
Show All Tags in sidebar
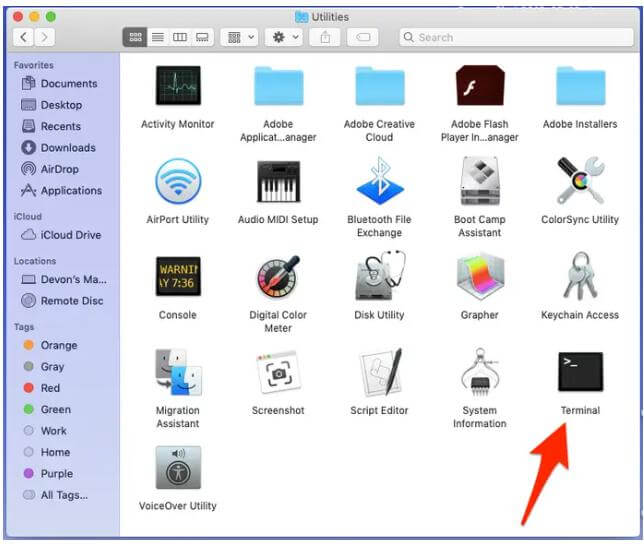coord(55,495)
